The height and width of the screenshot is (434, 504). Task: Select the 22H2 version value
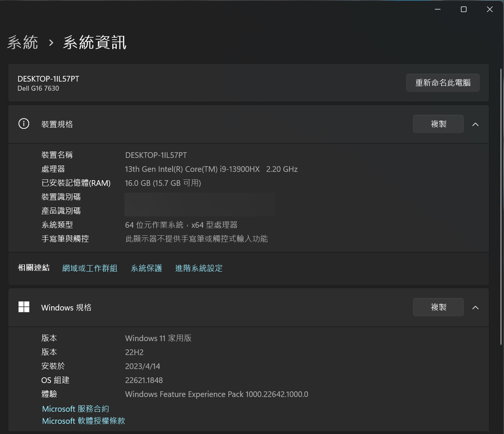coord(135,352)
